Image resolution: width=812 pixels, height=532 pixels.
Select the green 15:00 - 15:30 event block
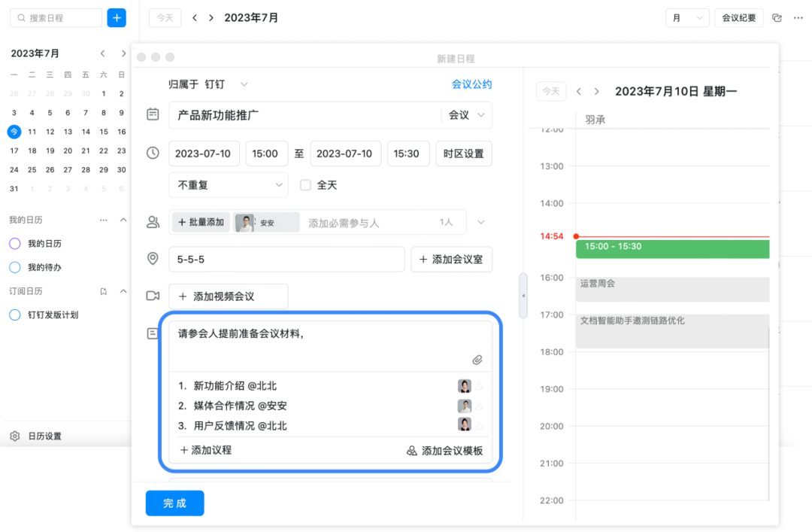click(x=672, y=248)
